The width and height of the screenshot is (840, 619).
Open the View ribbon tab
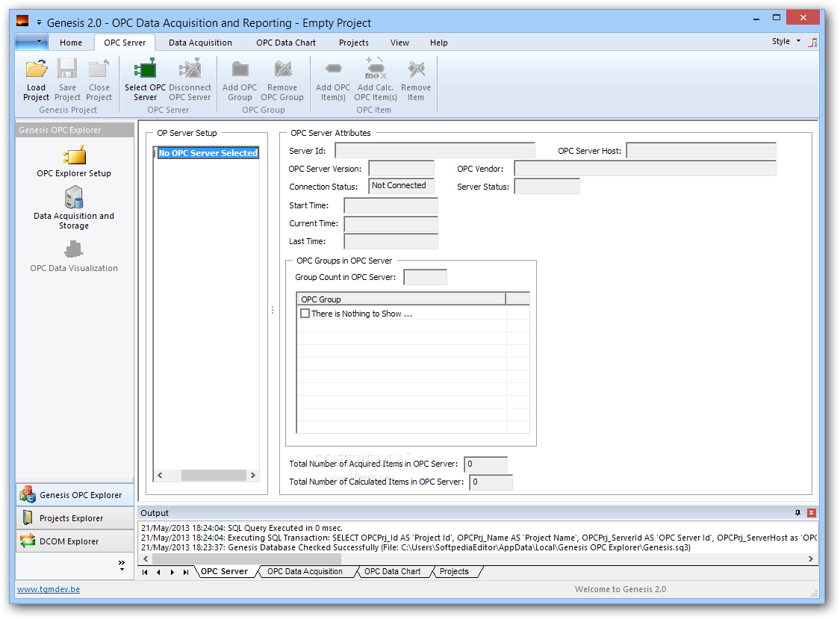[x=399, y=43]
